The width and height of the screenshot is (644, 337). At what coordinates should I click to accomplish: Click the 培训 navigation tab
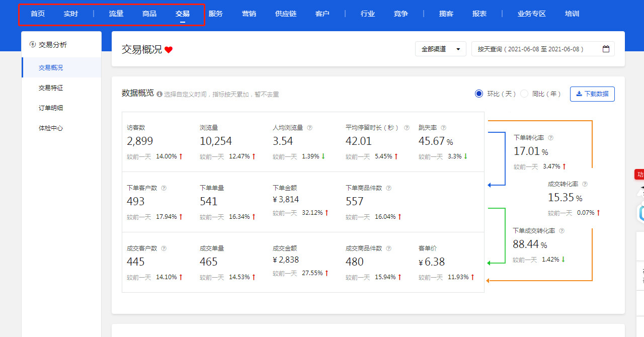click(x=572, y=14)
